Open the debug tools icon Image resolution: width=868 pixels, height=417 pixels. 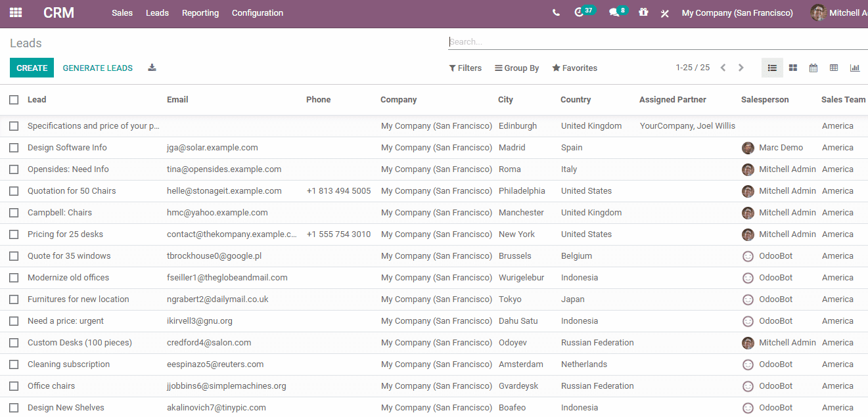click(664, 13)
